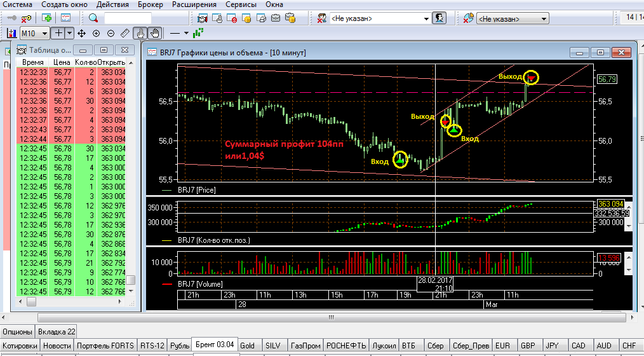Open the Система menu
This screenshot has height=356, width=644.
pyautogui.click(x=17, y=4)
